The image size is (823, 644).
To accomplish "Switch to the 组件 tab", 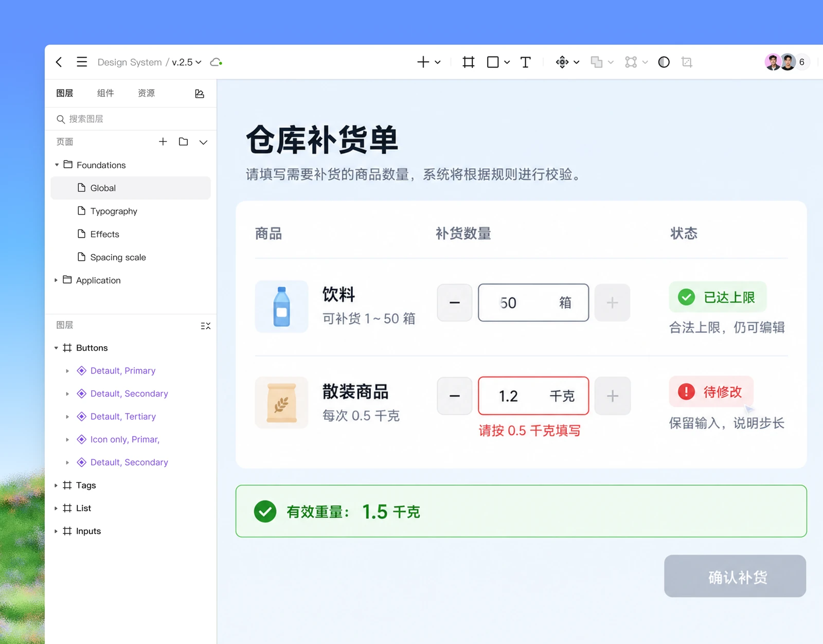I will click(x=105, y=93).
